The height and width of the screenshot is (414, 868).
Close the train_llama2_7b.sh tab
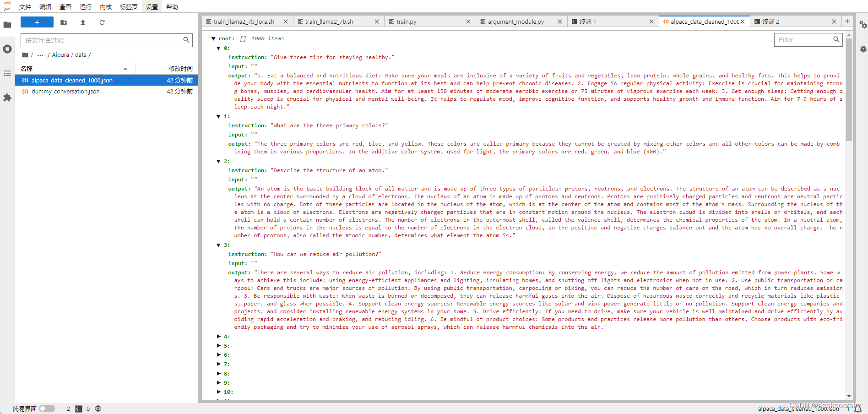pos(377,22)
